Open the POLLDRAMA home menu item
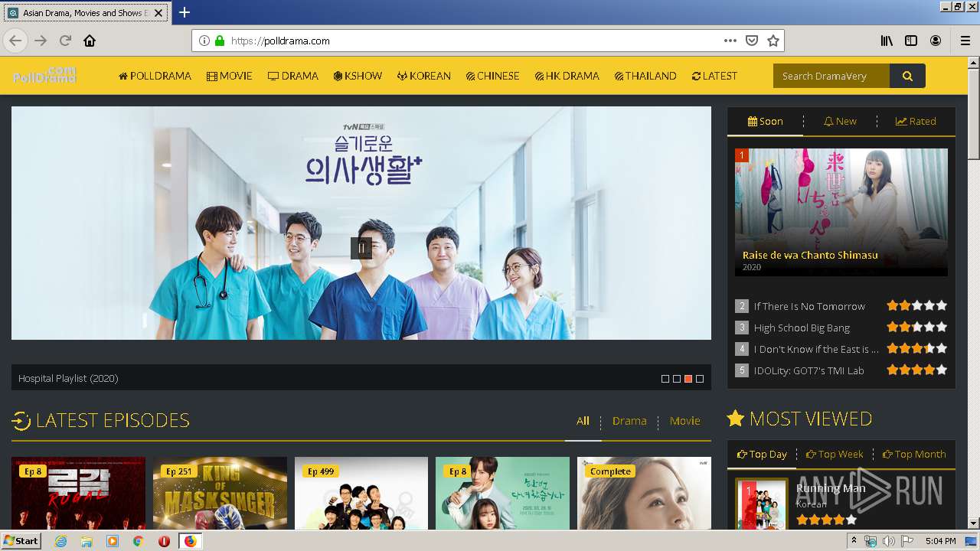Image resolution: width=980 pixels, height=551 pixels. 155,76
